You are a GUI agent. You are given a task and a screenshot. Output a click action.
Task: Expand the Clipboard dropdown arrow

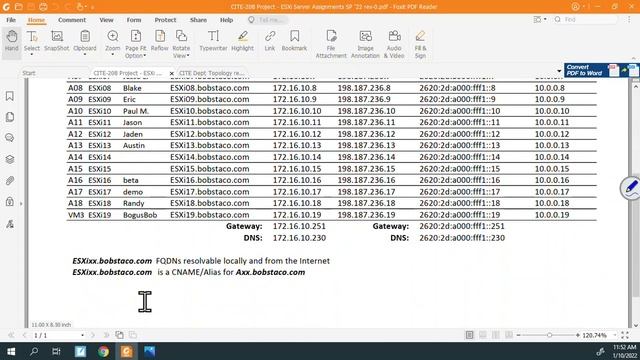pos(85,55)
